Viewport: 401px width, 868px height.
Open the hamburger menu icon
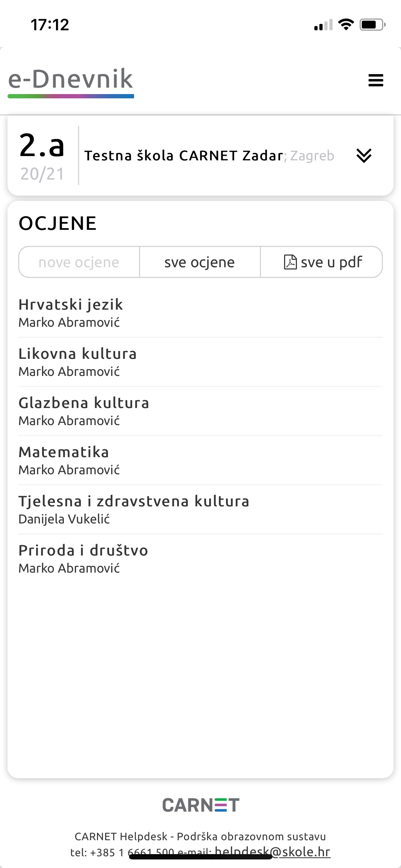(x=376, y=80)
